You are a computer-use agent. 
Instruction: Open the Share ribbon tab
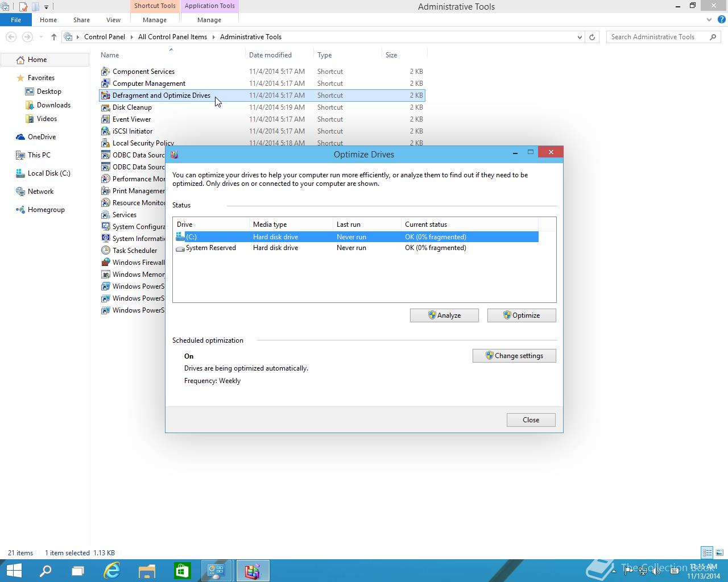(81, 20)
